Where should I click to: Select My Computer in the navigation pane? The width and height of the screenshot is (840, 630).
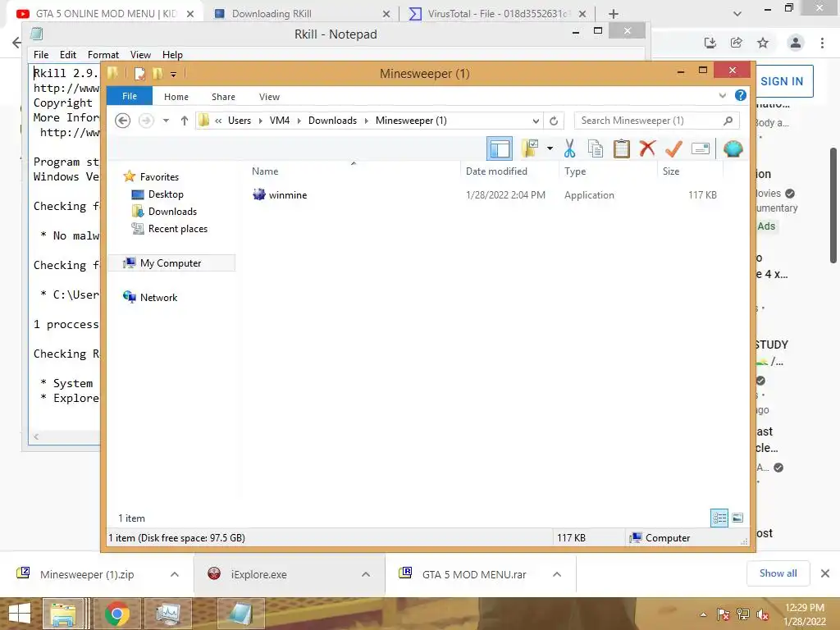(x=171, y=263)
